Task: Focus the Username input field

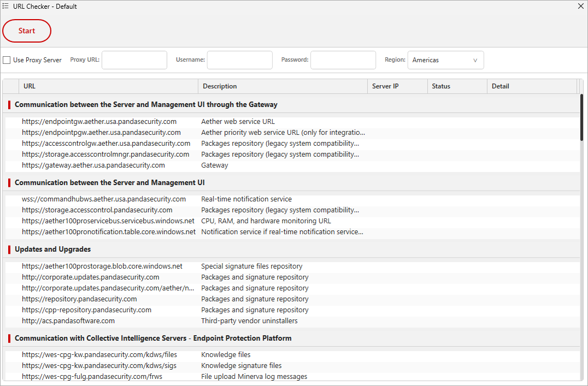Action: point(239,60)
